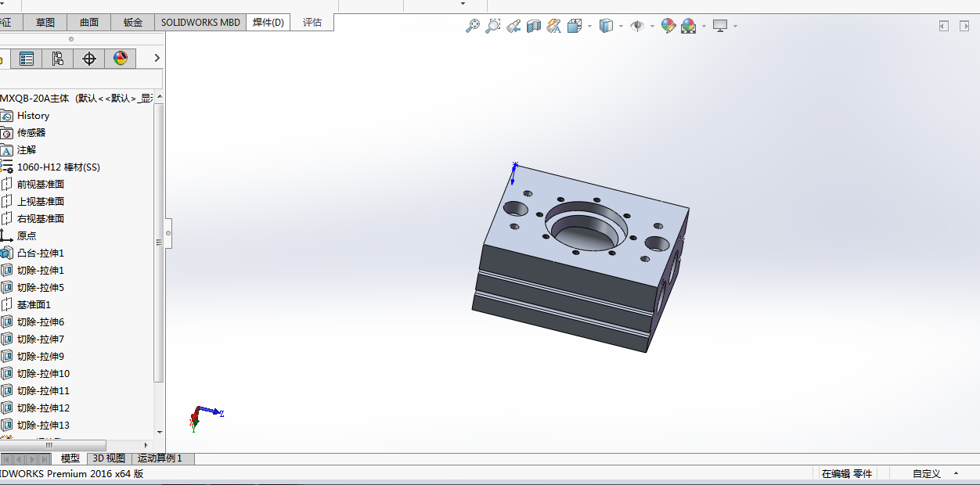Screen dimensions: 980x485
Task: Select the 原点 origin item
Action: click(27, 236)
